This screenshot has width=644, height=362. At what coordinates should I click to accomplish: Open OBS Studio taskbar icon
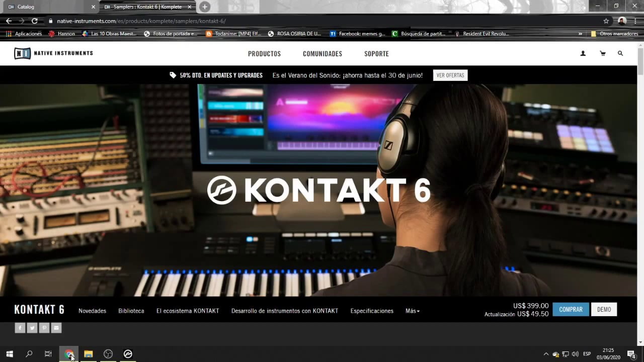(108, 354)
